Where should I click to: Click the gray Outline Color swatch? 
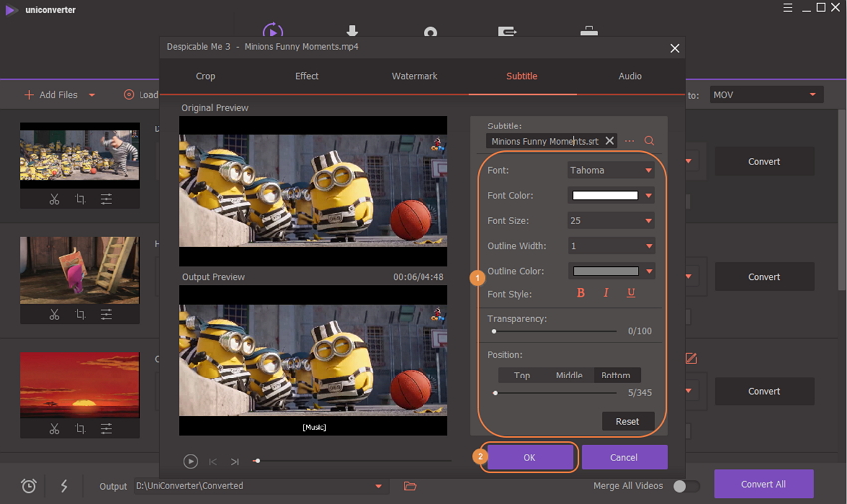(606, 271)
